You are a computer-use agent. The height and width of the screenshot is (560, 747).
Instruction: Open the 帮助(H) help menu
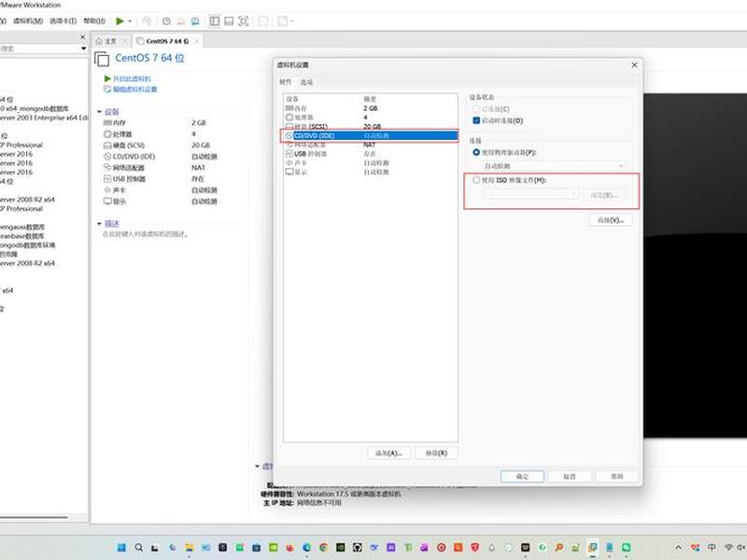(x=94, y=21)
